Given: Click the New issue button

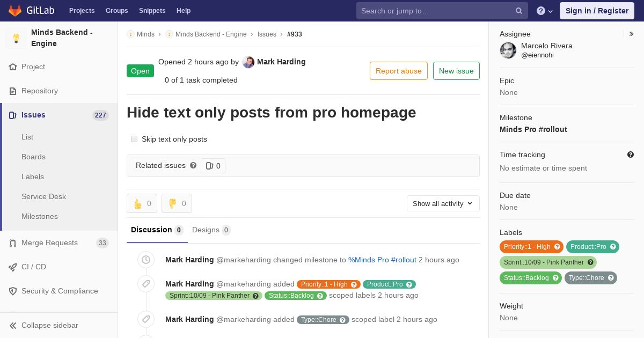Looking at the screenshot, I should pyautogui.click(x=456, y=71).
